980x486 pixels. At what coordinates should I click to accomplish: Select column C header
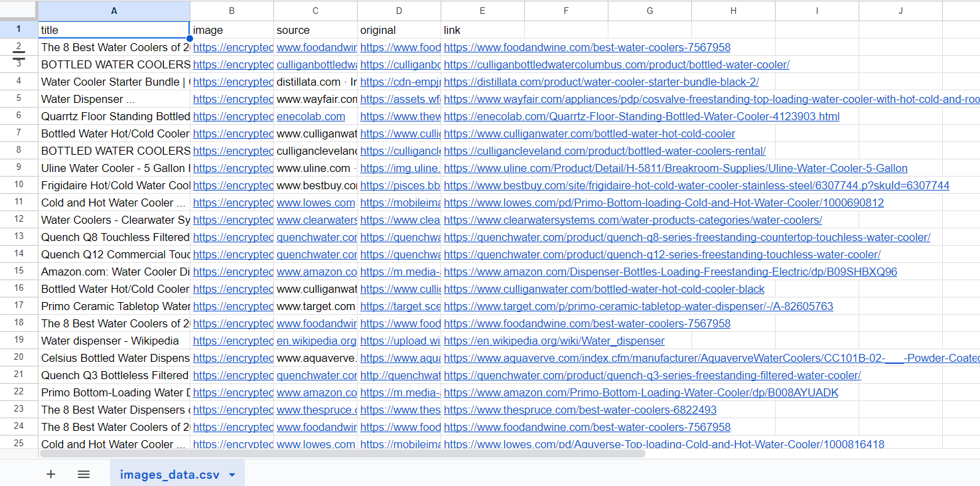click(x=315, y=11)
